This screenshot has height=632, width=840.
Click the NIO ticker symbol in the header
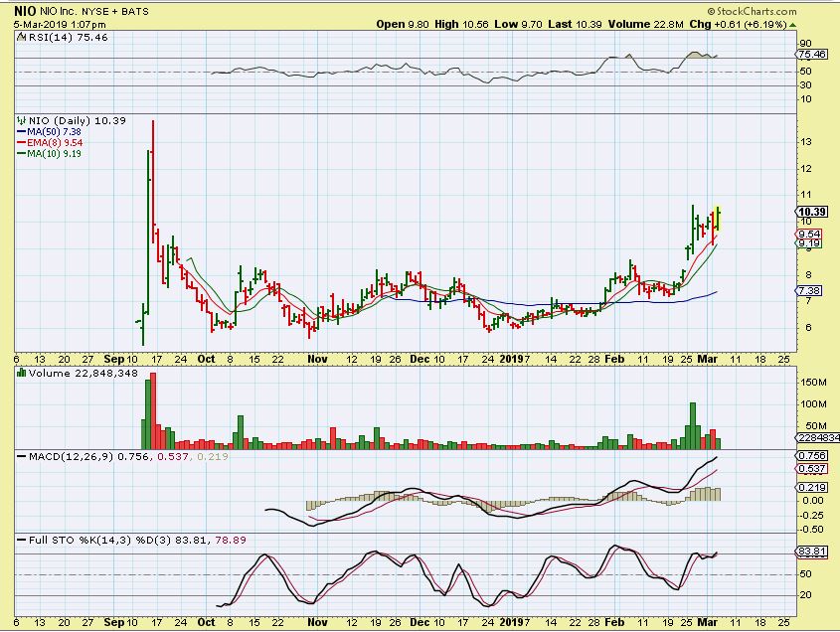[14, 9]
